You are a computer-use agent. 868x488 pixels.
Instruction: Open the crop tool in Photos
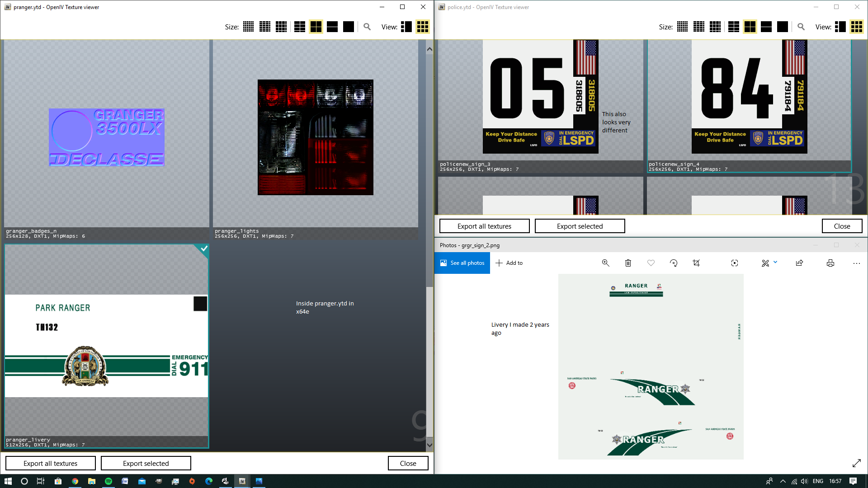696,263
